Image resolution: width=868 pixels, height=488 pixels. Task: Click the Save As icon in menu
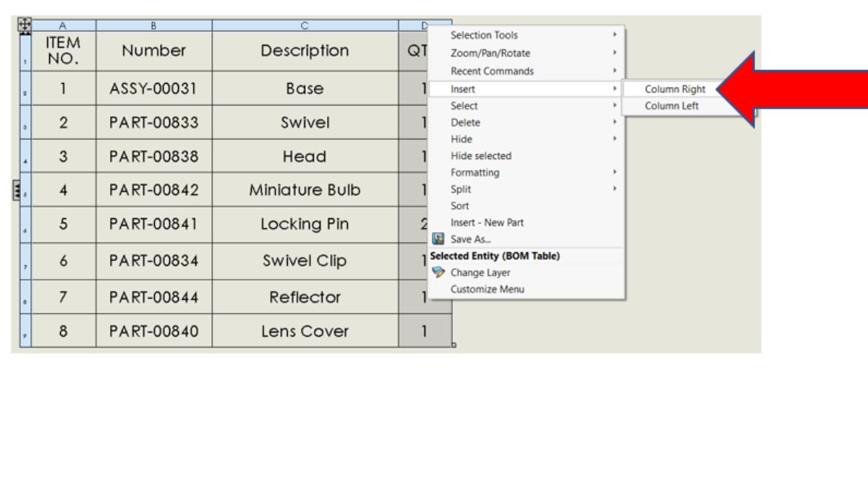[437, 239]
